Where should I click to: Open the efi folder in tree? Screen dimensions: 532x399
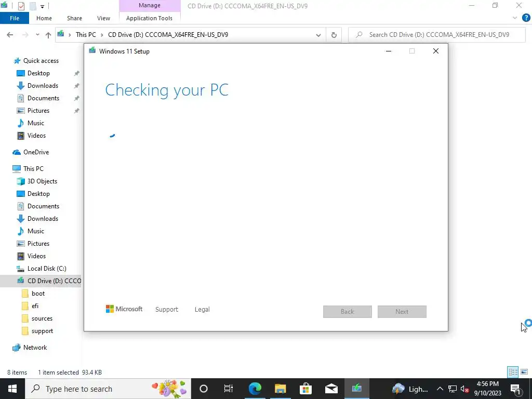tap(35, 306)
